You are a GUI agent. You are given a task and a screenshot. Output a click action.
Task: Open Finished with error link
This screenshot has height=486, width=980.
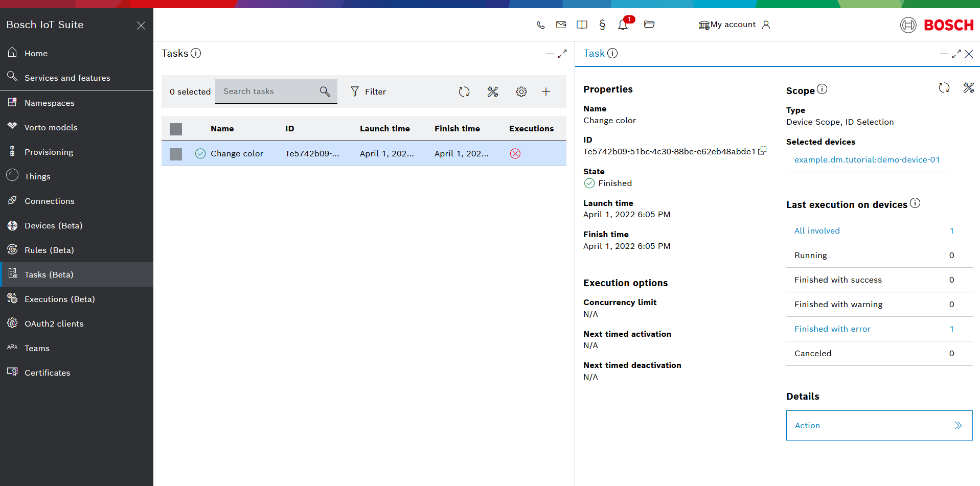pos(832,329)
